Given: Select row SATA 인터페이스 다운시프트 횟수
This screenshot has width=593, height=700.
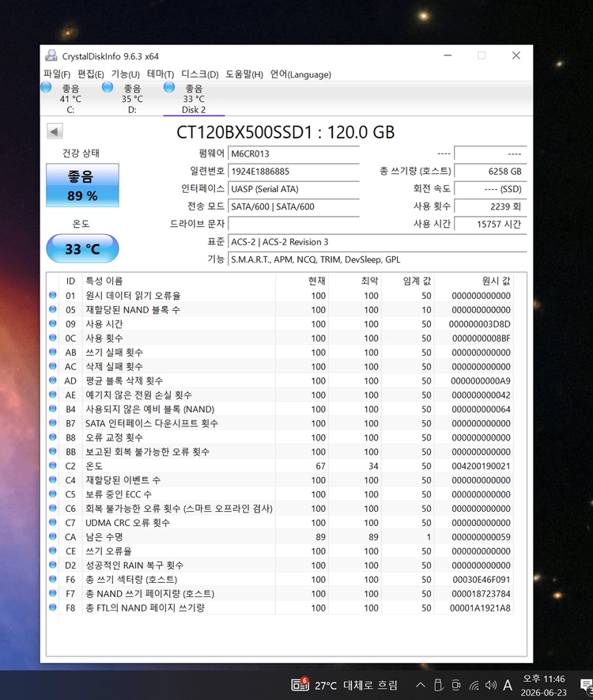Looking at the screenshot, I should [x=280, y=423].
